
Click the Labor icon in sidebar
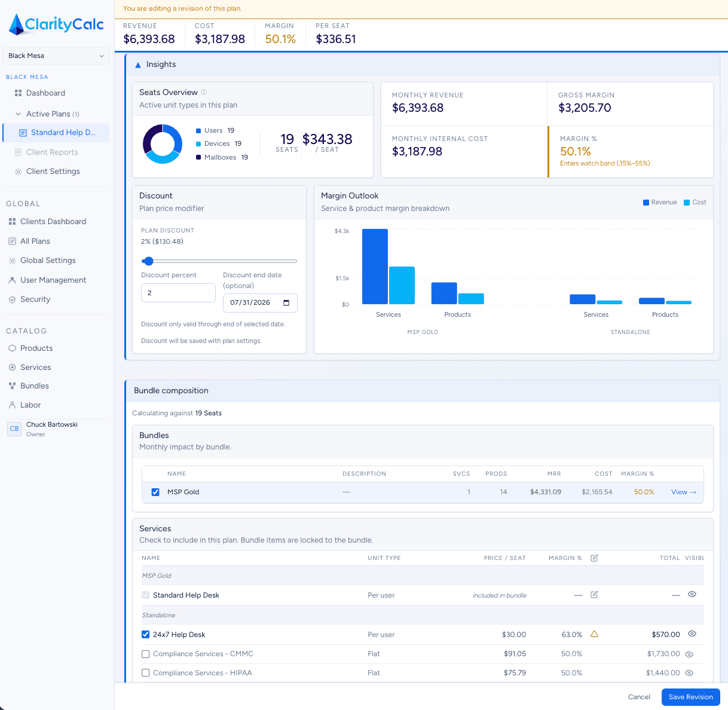(11, 405)
